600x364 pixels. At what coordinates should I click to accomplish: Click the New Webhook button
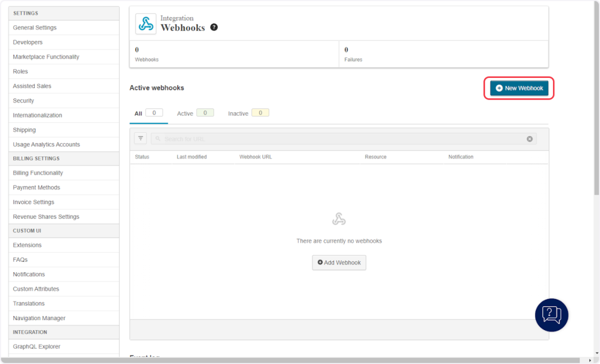[519, 88]
